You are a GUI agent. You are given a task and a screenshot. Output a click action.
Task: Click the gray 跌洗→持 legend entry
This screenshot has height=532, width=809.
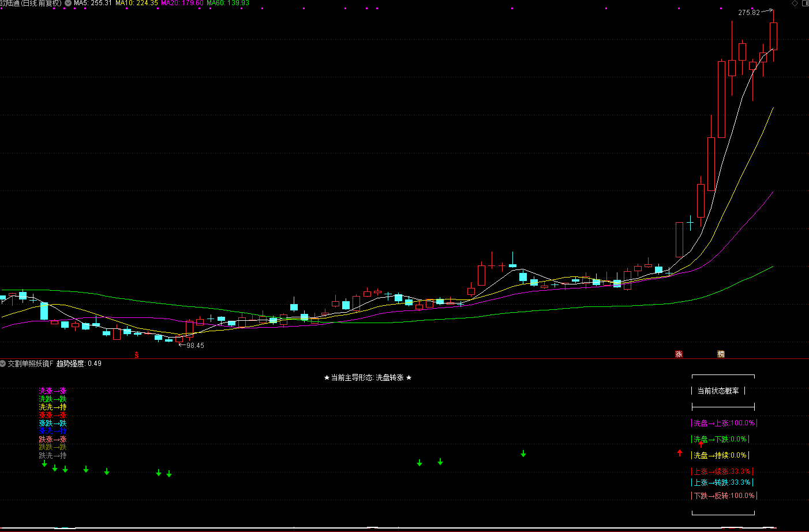click(x=53, y=456)
